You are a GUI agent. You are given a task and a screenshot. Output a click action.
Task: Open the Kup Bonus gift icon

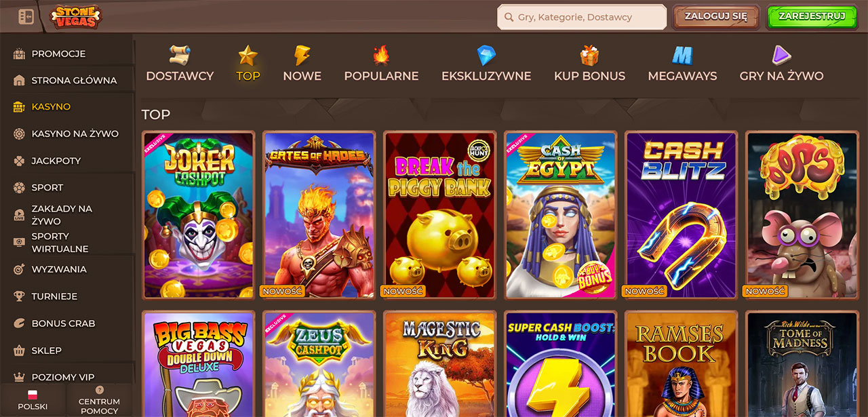tap(589, 54)
